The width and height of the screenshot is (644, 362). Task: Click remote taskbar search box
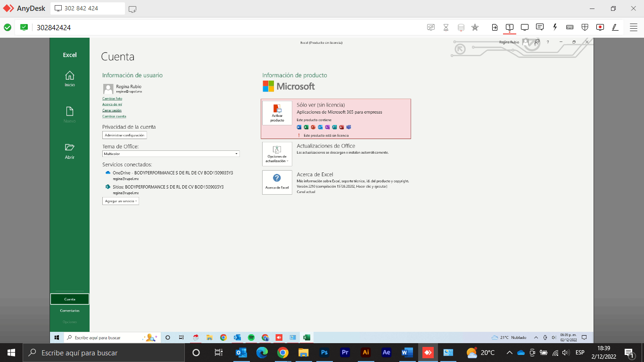click(x=112, y=337)
